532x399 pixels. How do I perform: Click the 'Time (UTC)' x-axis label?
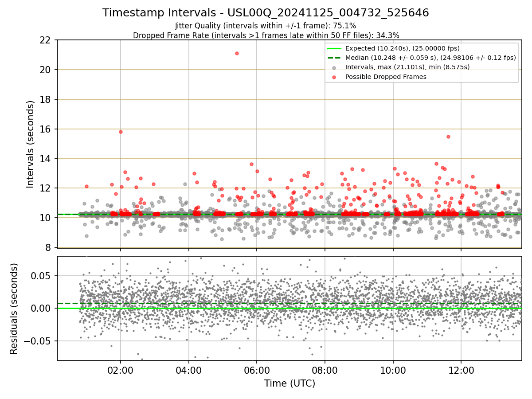pyautogui.click(x=289, y=383)
